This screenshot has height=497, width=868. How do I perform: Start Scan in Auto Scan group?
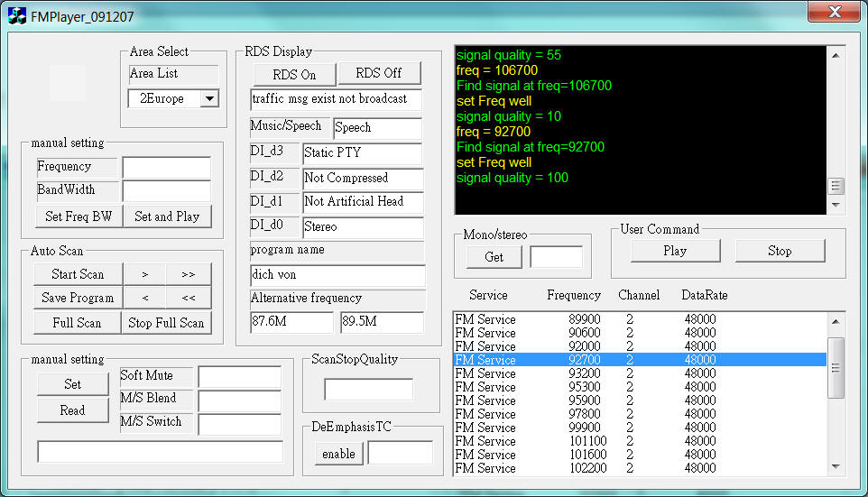pos(78,274)
